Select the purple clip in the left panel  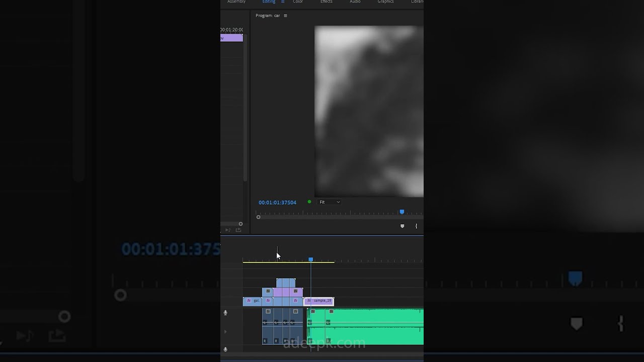coord(231,38)
